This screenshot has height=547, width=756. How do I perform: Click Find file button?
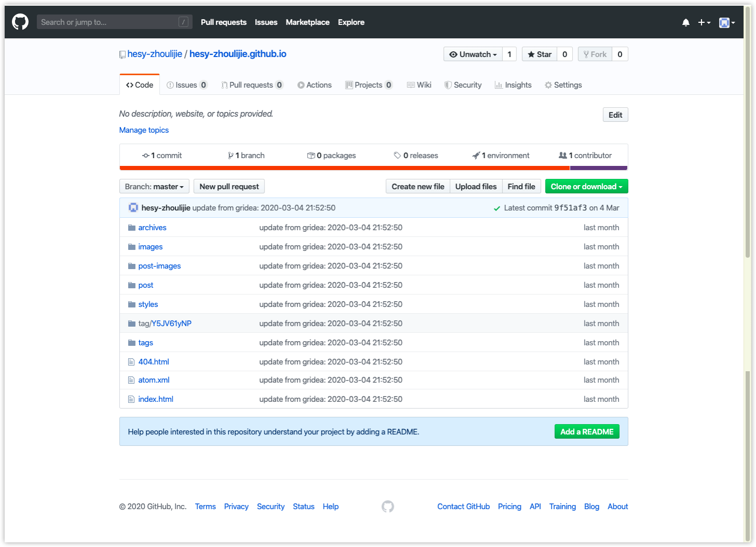tap(521, 187)
